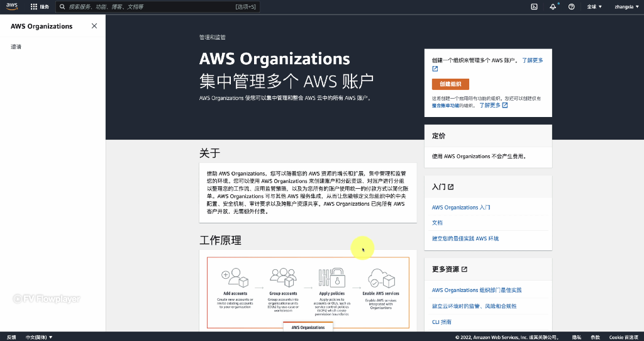Screen dimensions: 644x341
Task: Expand the zhangxia account dropdown
Action: coord(626,6)
